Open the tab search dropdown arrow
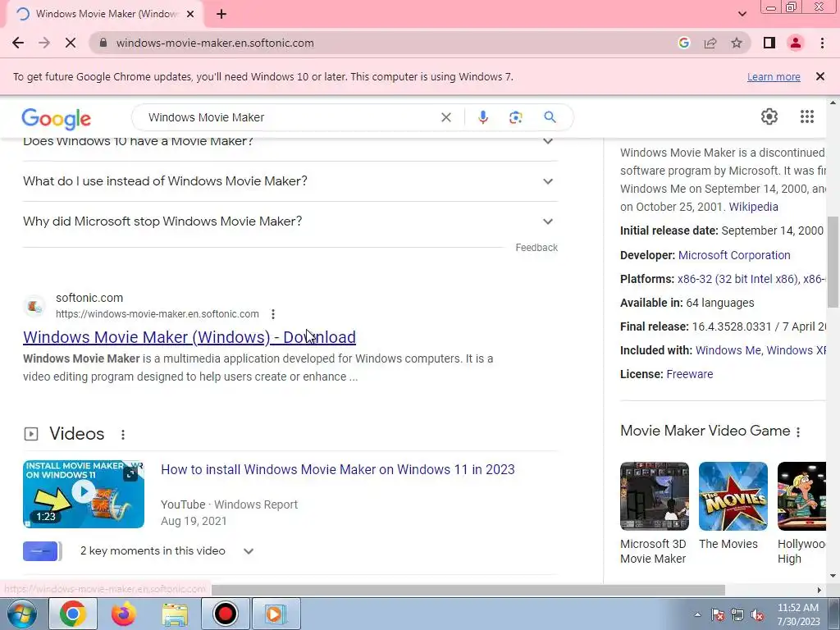This screenshot has width=840, height=630. (742, 14)
